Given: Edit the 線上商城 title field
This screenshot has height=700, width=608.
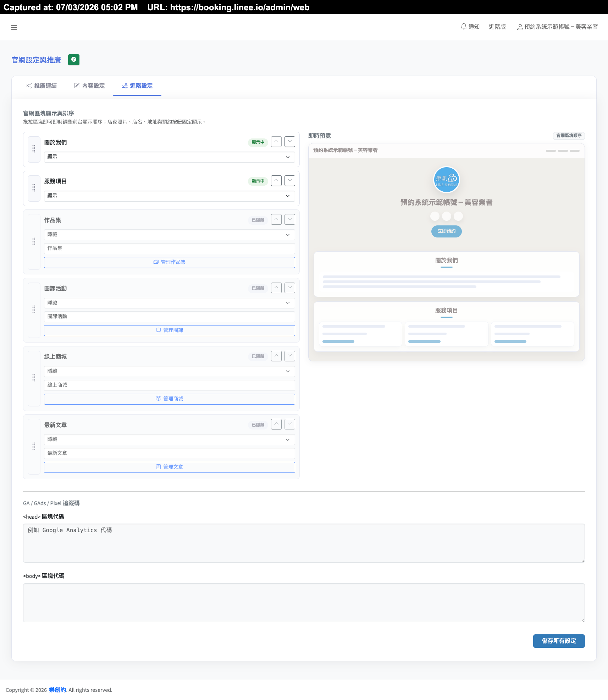Looking at the screenshot, I should coord(170,385).
